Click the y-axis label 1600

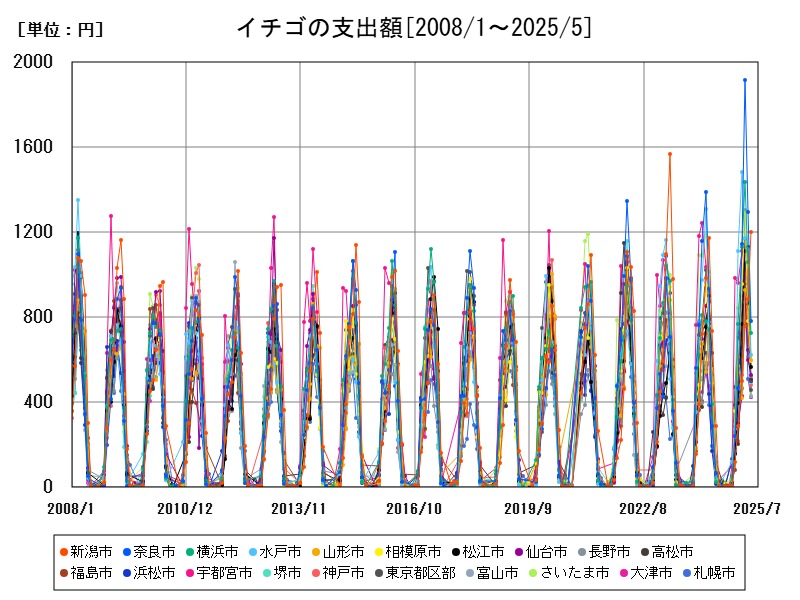point(33,147)
